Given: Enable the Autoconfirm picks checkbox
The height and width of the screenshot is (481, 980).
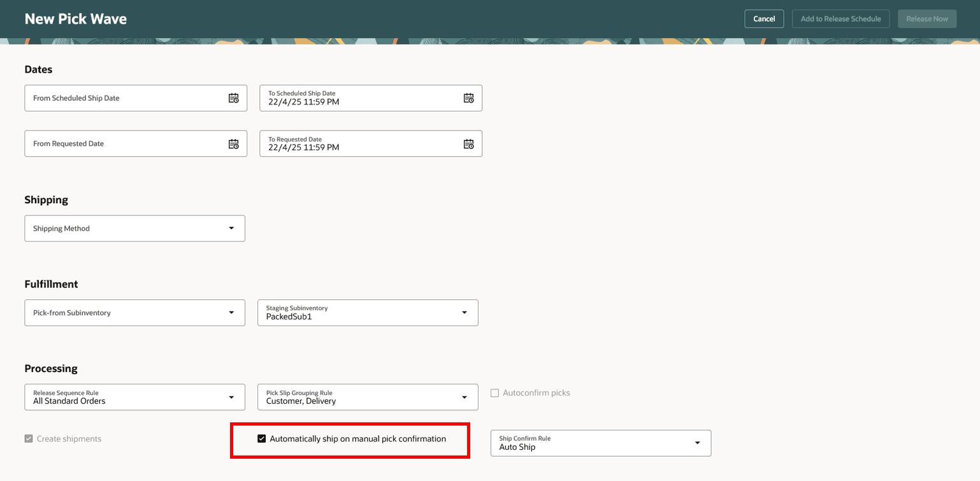Looking at the screenshot, I should click(494, 393).
